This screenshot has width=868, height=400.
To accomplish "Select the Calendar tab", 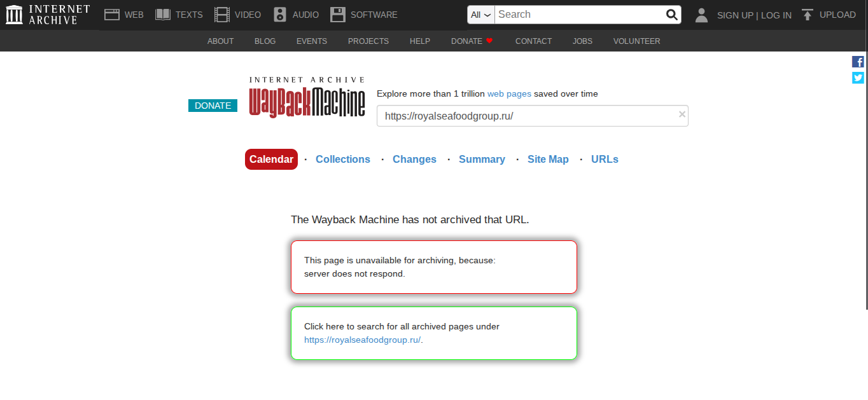I will click(271, 159).
